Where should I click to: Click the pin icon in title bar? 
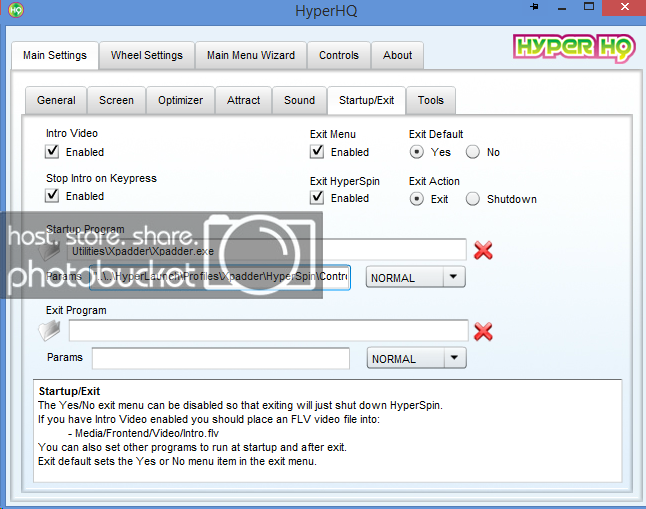point(534,7)
